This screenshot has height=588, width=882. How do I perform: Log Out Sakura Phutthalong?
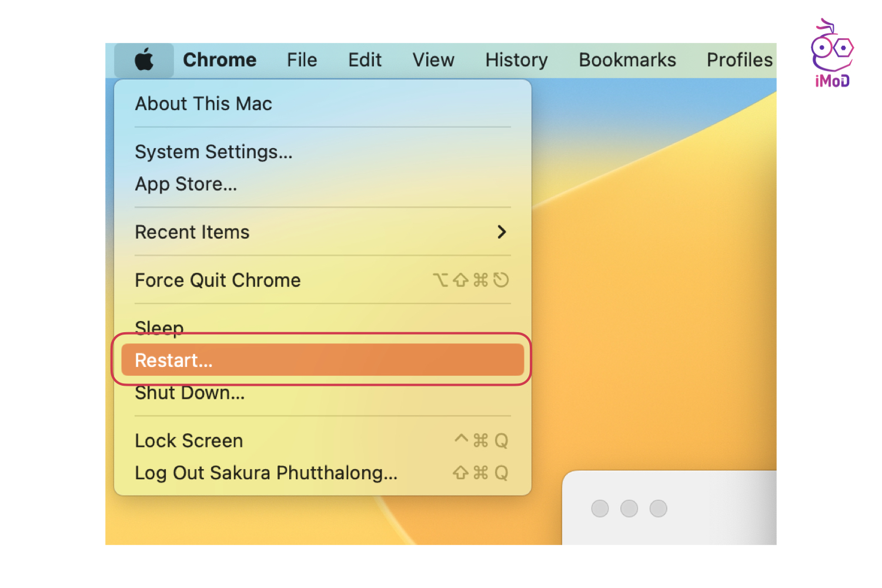point(266,473)
